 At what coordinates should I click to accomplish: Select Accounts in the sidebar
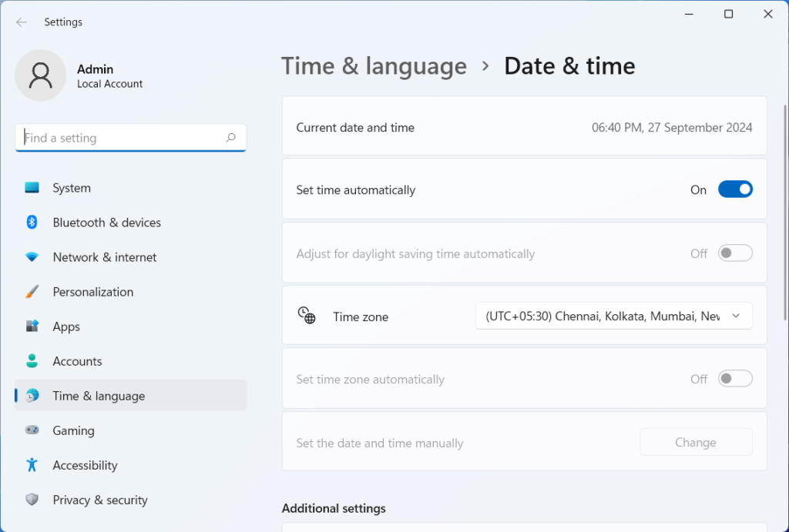point(131,361)
